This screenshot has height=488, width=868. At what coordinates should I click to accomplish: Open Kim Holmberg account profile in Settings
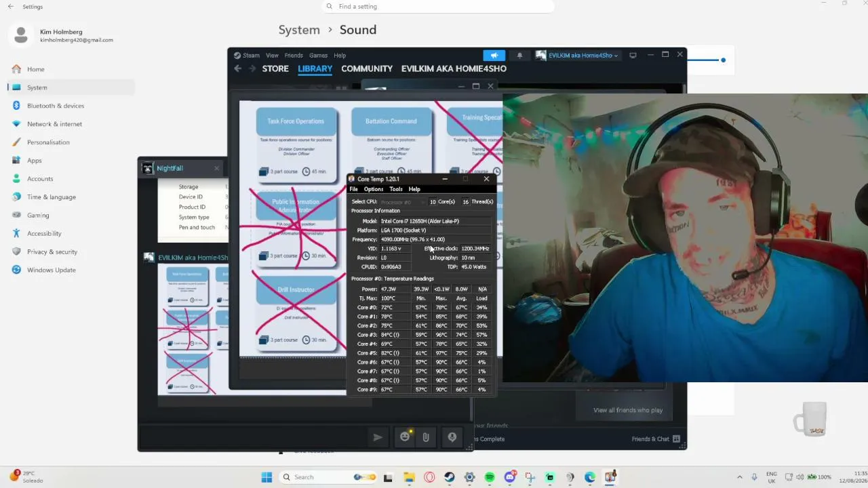(x=62, y=35)
